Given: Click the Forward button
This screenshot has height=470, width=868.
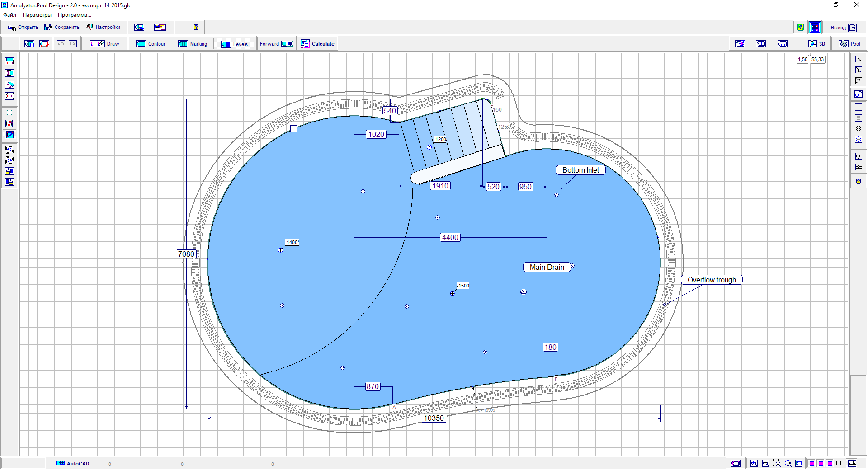Looking at the screenshot, I should pos(276,44).
